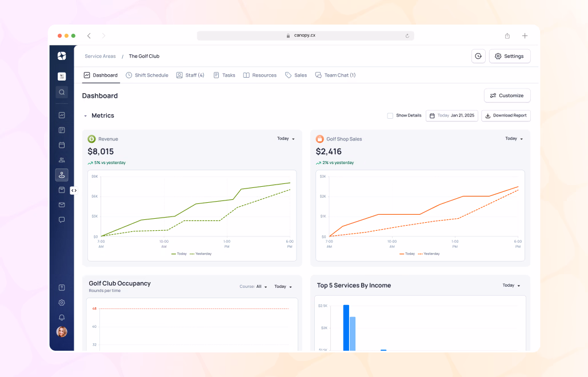The height and width of the screenshot is (377, 588).
Task: Click the 5% vs yesterday indicator
Action: [107, 163]
